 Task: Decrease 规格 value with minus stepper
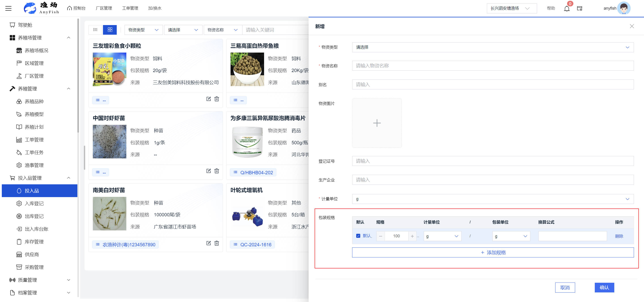(381, 236)
